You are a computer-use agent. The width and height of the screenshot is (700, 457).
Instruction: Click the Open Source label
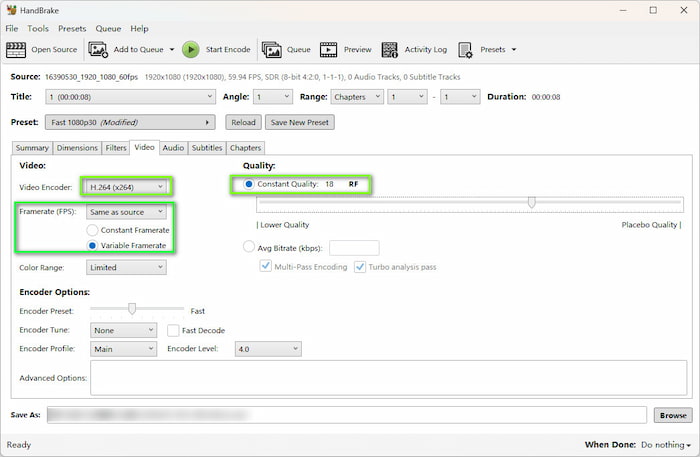coord(54,50)
